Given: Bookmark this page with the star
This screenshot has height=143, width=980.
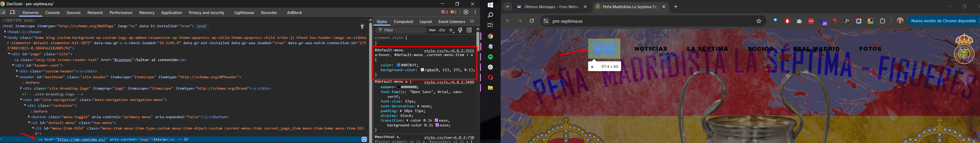Looking at the screenshot, I should (x=759, y=21).
